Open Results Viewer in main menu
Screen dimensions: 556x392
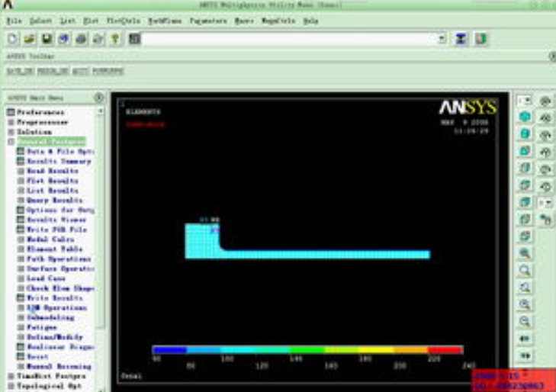(x=56, y=220)
